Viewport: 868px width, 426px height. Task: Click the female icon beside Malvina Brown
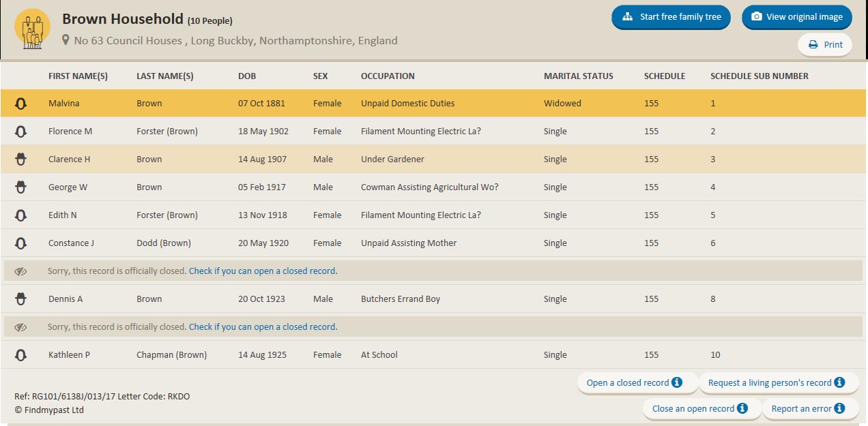21,104
